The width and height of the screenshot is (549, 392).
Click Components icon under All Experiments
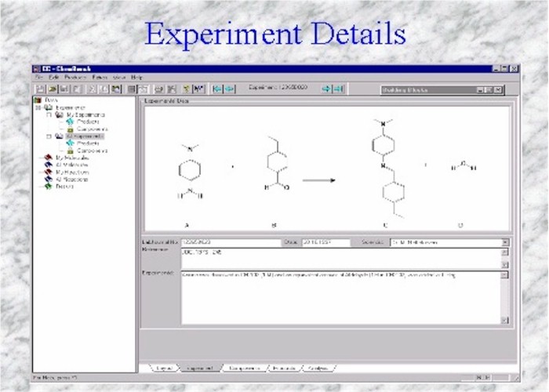70,151
